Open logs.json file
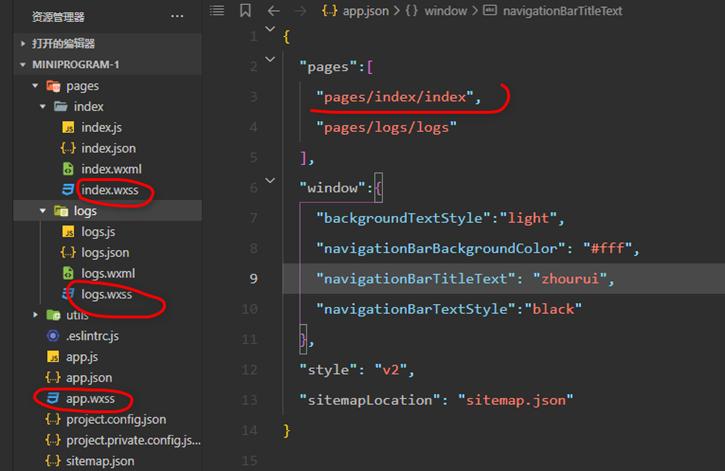 [x=105, y=252]
